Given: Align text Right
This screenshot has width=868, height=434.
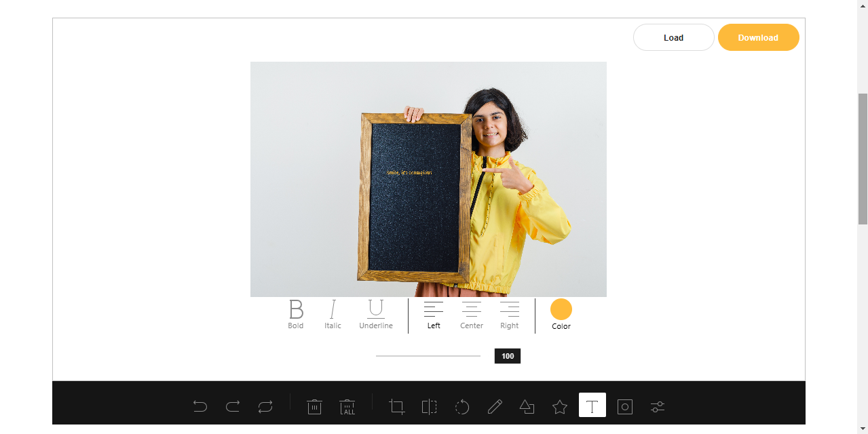Looking at the screenshot, I should click(510, 315).
